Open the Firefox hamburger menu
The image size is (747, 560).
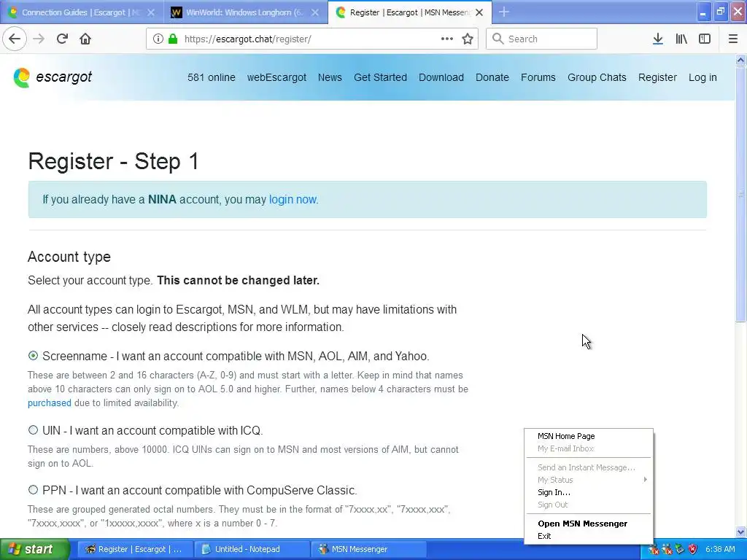click(x=732, y=39)
